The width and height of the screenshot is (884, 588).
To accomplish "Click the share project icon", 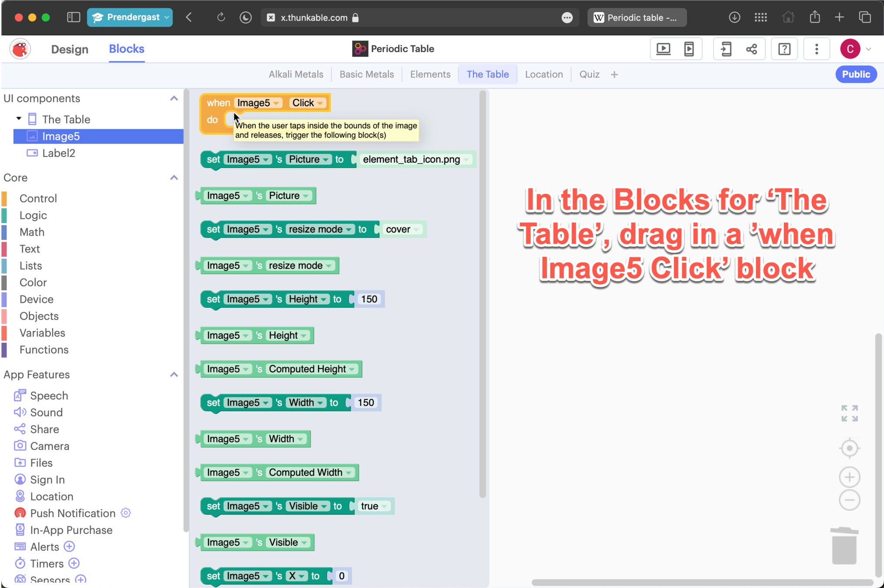I will click(752, 49).
